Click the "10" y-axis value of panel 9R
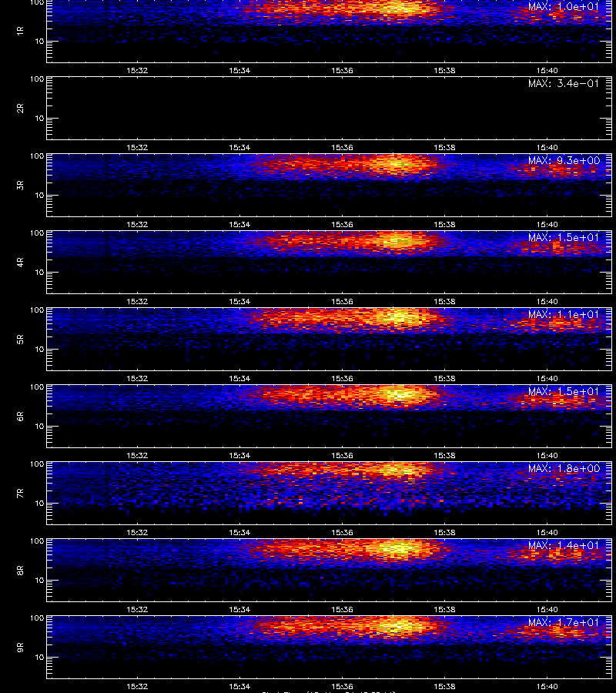 (x=39, y=658)
